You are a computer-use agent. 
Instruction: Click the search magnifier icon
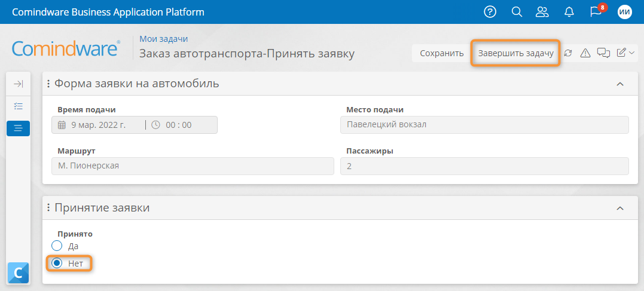(x=517, y=12)
